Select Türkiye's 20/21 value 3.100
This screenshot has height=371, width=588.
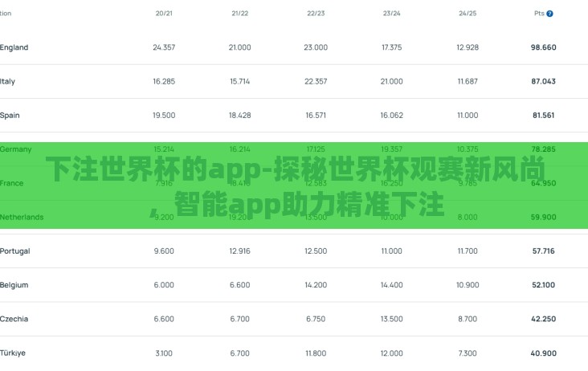164,353
